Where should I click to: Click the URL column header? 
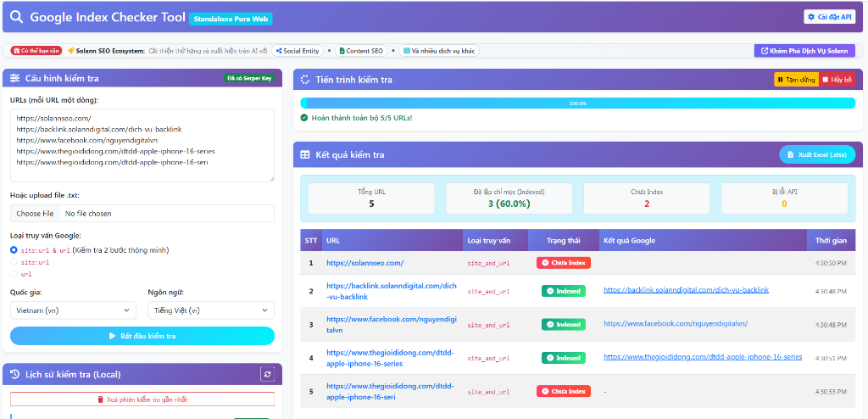(x=392, y=241)
